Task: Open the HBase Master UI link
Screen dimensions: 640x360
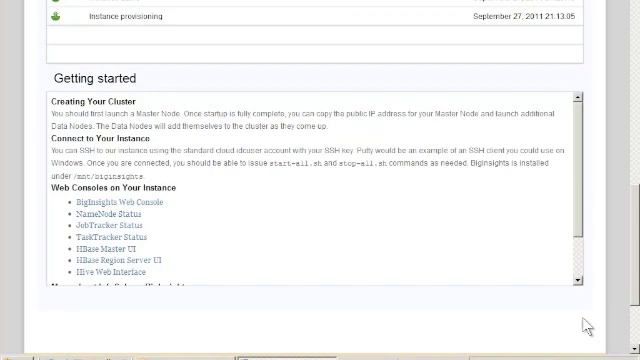Action: coord(106,249)
